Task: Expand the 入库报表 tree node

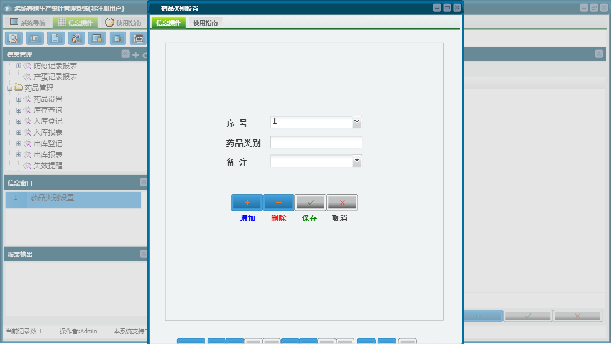Action: [18, 133]
